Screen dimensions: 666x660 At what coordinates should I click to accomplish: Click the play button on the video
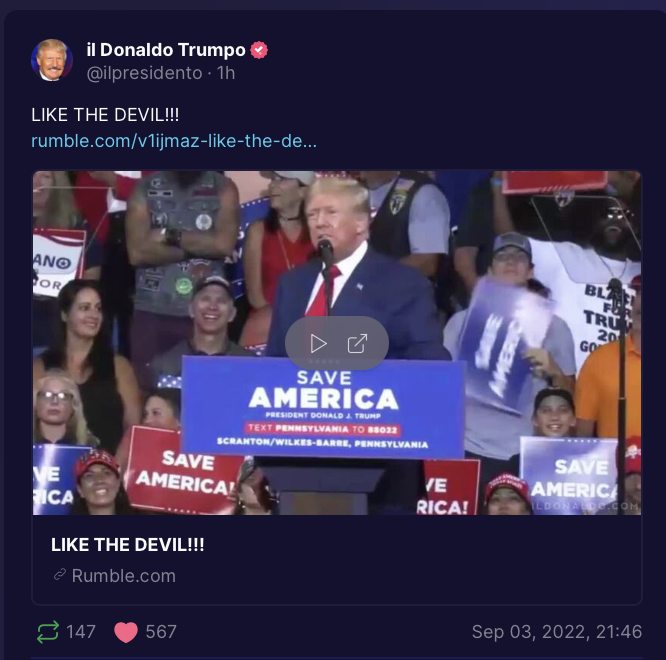tap(318, 344)
